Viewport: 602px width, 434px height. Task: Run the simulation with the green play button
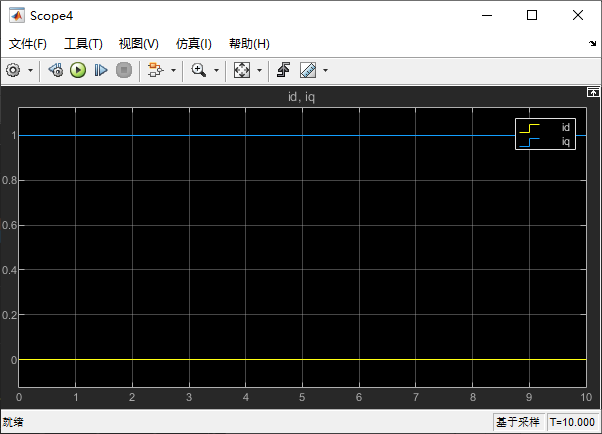pyautogui.click(x=78, y=70)
